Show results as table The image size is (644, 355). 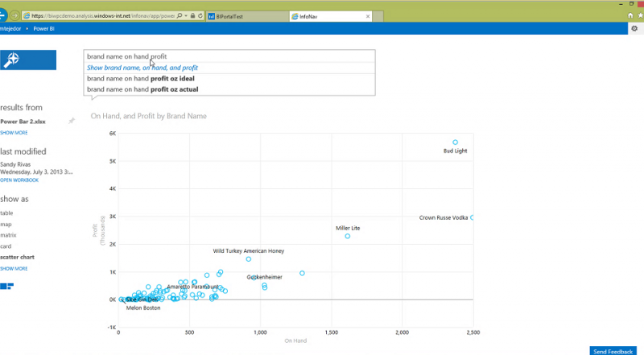coord(6,213)
